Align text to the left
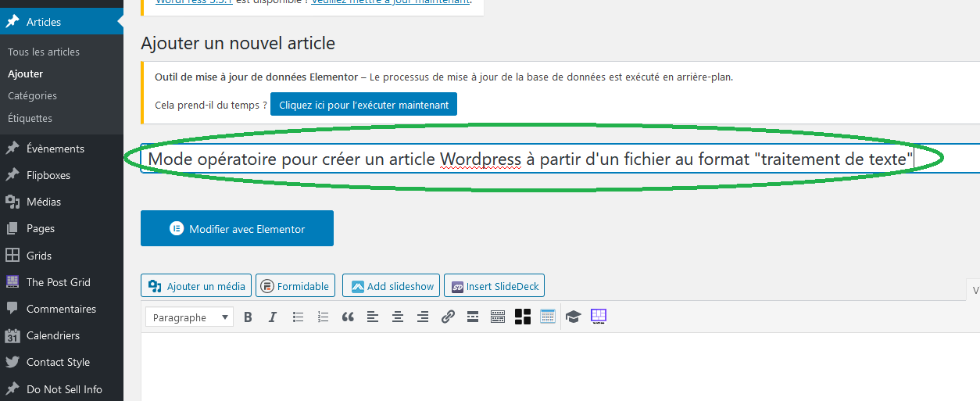Screen dimensions: 980x401 click(x=373, y=317)
